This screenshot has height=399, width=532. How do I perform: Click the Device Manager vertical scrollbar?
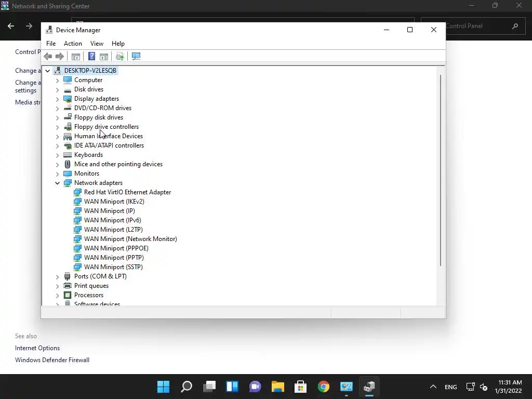441,170
